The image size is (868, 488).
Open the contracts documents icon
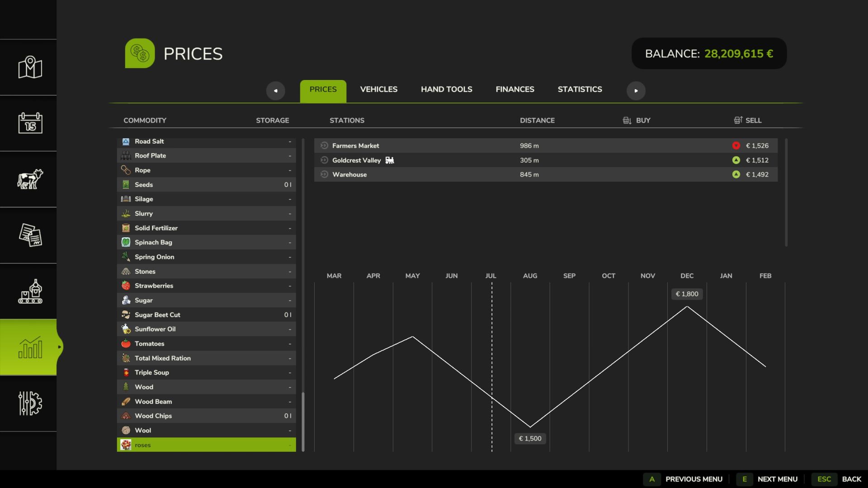coord(30,235)
